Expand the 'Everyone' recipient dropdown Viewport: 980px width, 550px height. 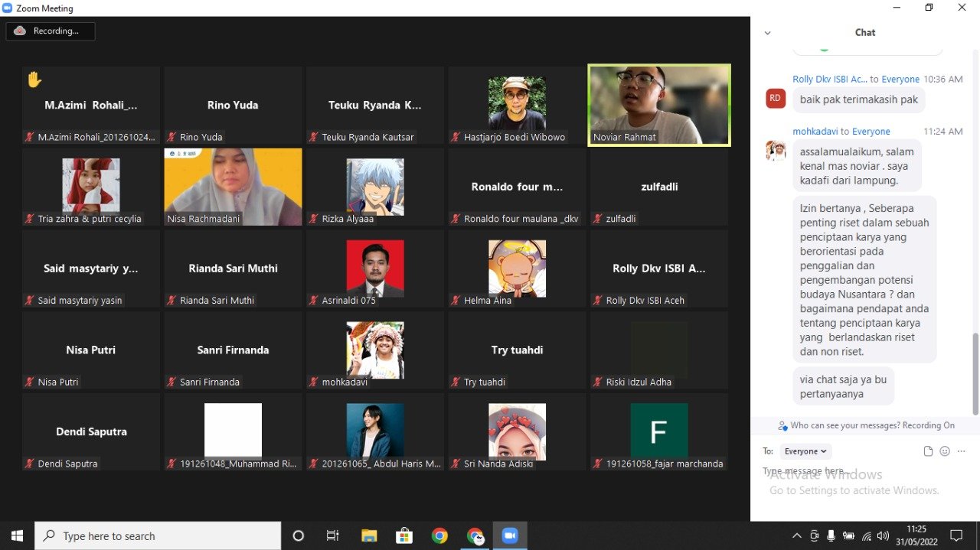(x=805, y=451)
